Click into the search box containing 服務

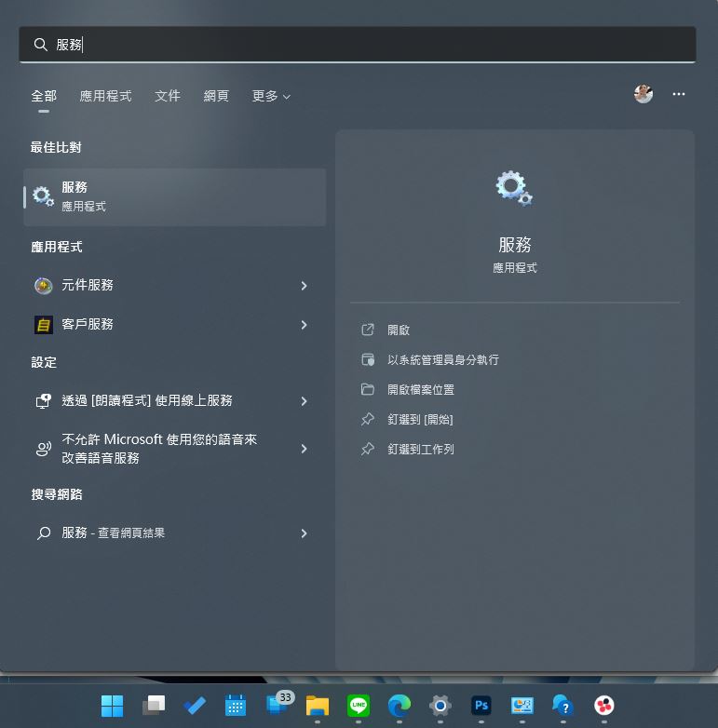(x=358, y=45)
